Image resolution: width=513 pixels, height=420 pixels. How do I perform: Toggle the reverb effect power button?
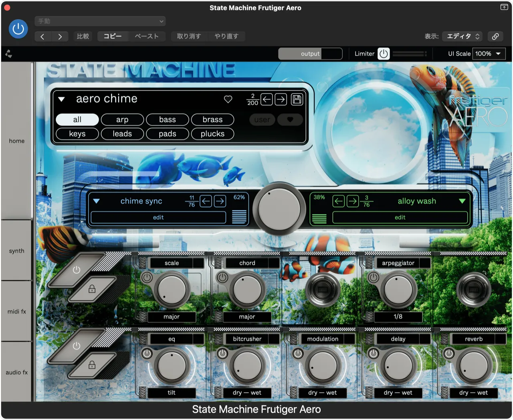pyautogui.click(x=449, y=353)
